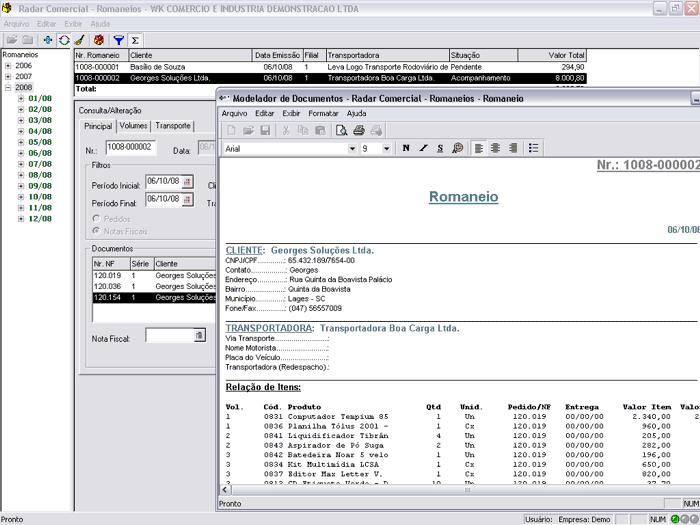Open the Formatar menu in document modeler
700x525 pixels.
(x=323, y=113)
